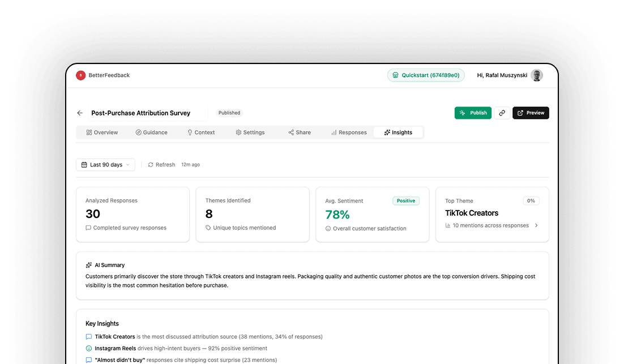The width and height of the screenshot is (624, 364).
Task: Click the smiley icon beside Overall customer satisfaction
Action: click(328, 229)
